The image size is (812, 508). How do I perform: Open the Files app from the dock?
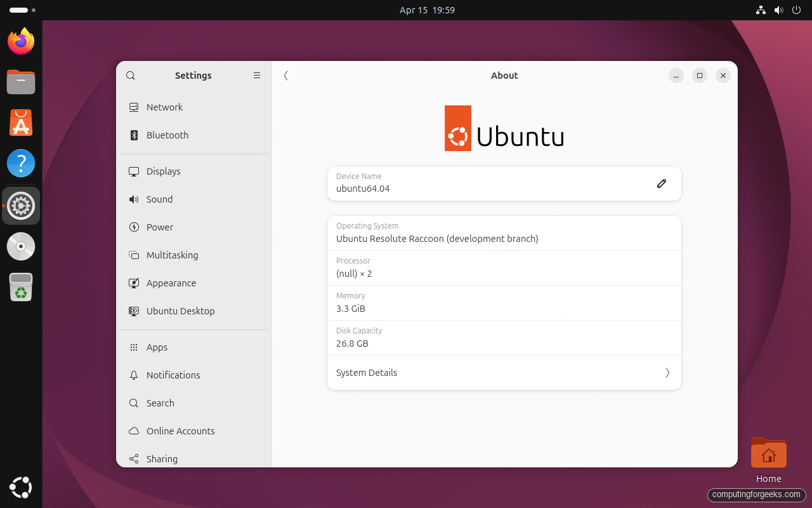coord(21,82)
